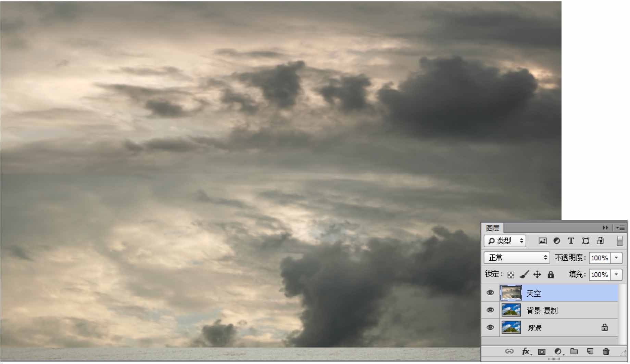
Task: Open the fill slider dropdown arrow
Action: 616,275
